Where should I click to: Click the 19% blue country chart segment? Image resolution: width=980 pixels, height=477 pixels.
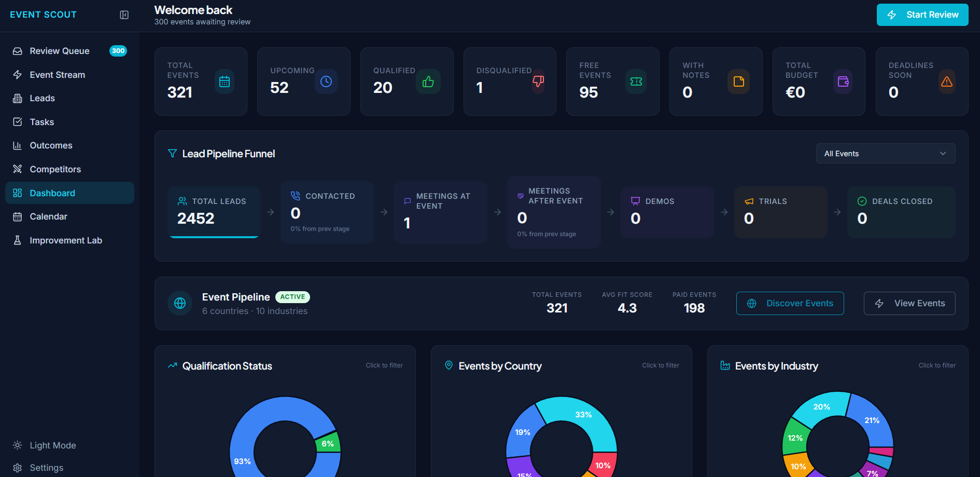pos(522,432)
